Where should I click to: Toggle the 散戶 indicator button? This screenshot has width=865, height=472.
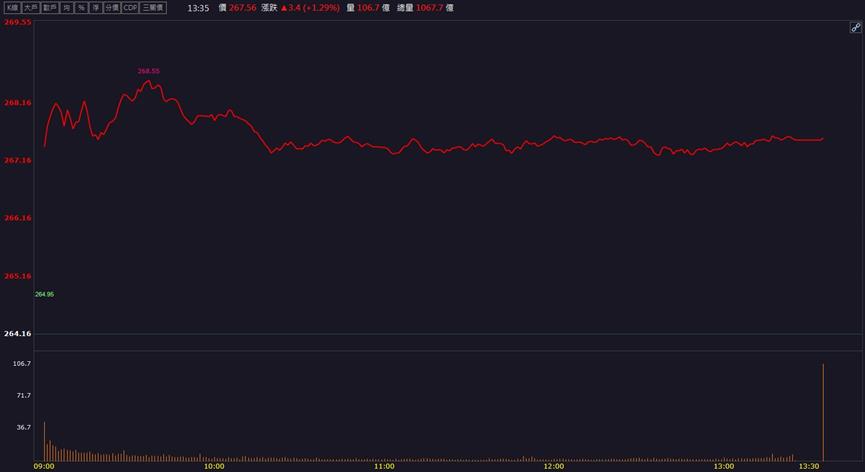pyautogui.click(x=50, y=8)
